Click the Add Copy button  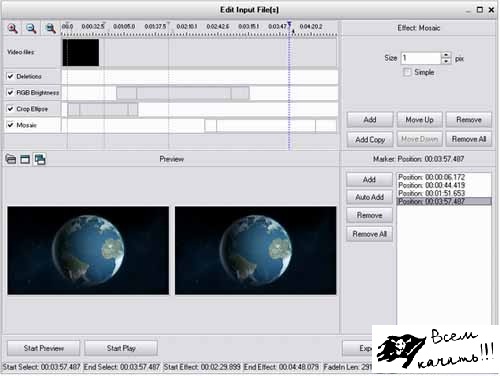pyautogui.click(x=370, y=139)
